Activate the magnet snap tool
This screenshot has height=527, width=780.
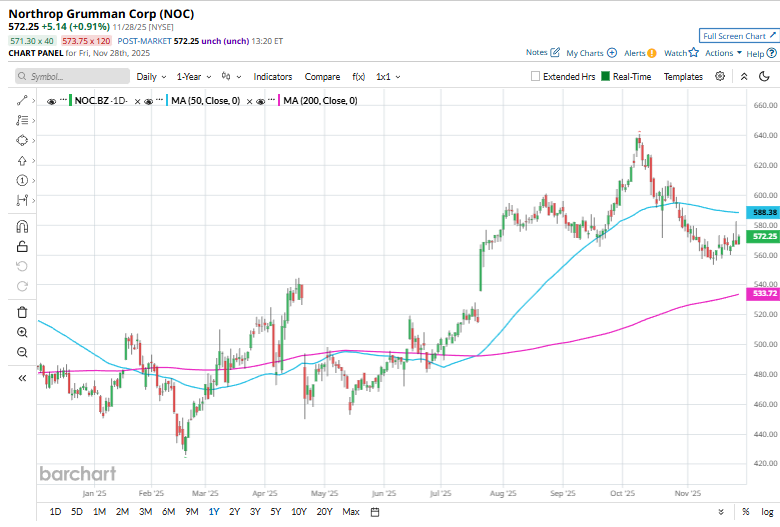[x=22, y=226]
